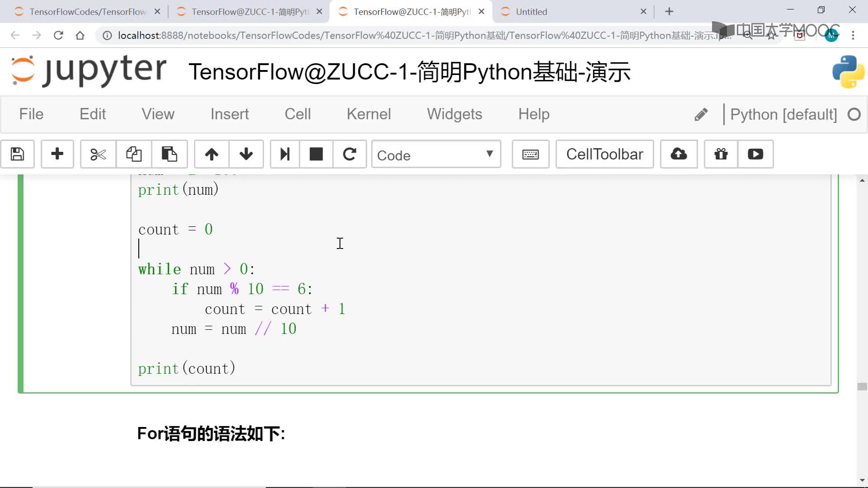The width and height of the screenshot is (868, 488).
Task: Click the upload file to hub icon
Action: [679, 155]
